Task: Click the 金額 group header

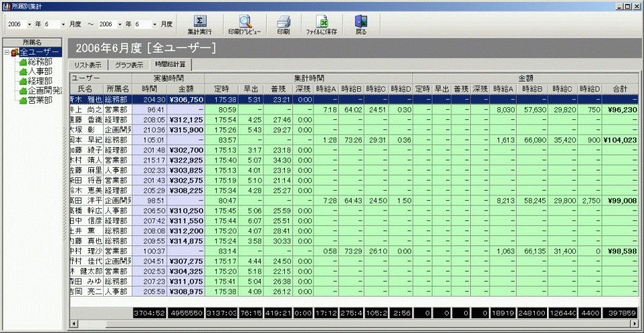Action: click(x=525, y=78)
